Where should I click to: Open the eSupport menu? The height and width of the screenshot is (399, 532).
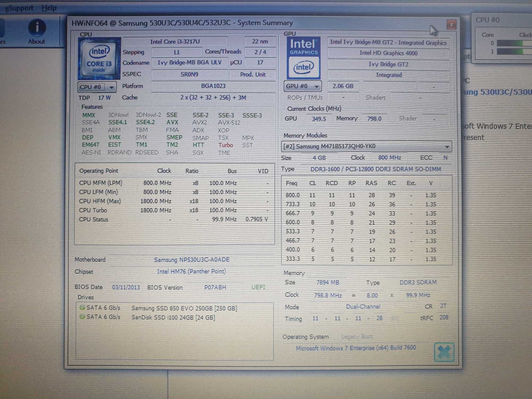pos(19,8)
